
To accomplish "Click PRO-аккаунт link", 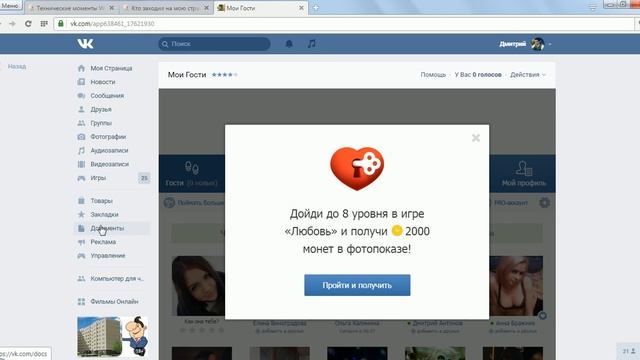I will click(x=511, y=203).
